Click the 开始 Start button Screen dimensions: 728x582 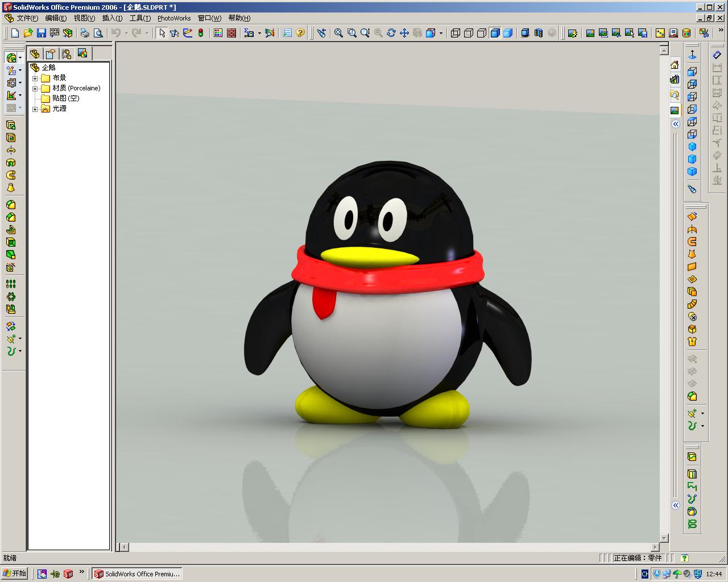15,573
